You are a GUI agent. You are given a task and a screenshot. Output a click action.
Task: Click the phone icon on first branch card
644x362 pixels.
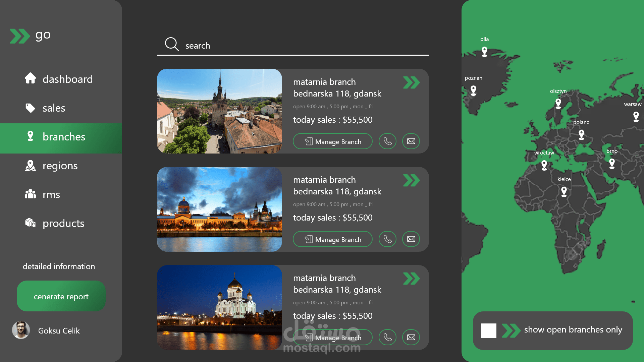point(387,141)
